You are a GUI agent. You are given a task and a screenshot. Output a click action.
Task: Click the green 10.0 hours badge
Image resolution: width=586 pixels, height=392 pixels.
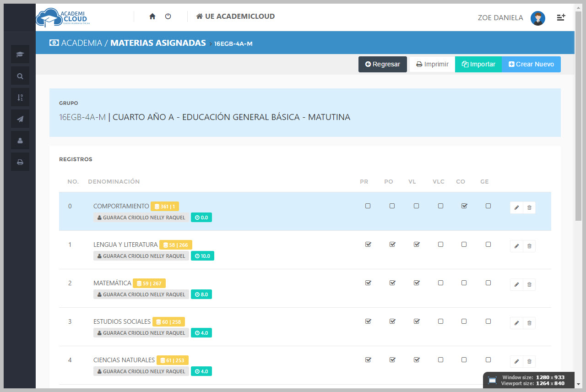(x=202, y=256)
